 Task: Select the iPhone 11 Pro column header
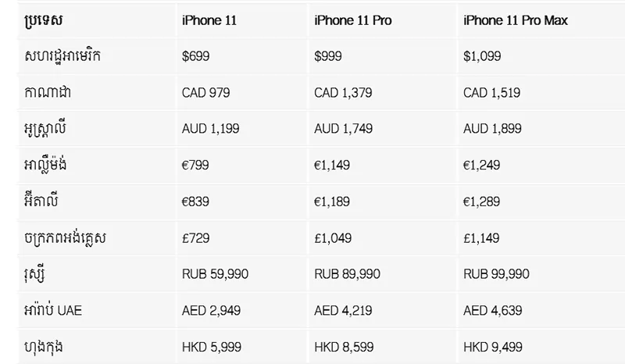[x=352, y=20]
